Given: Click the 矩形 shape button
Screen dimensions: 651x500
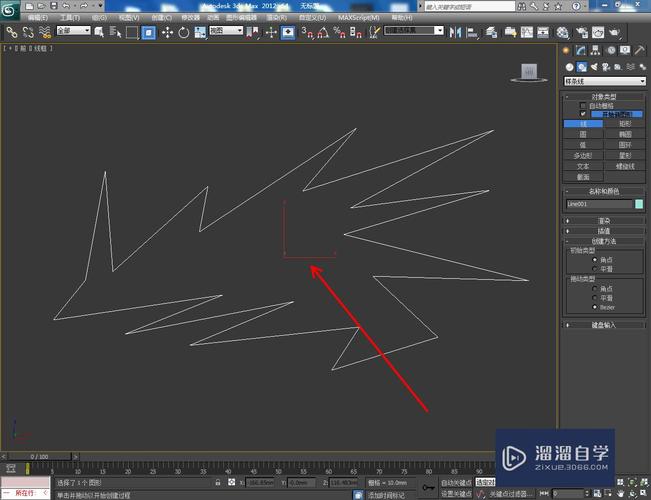Looking at the screenshot, I should pyautogui.click(x=625, y=124).
